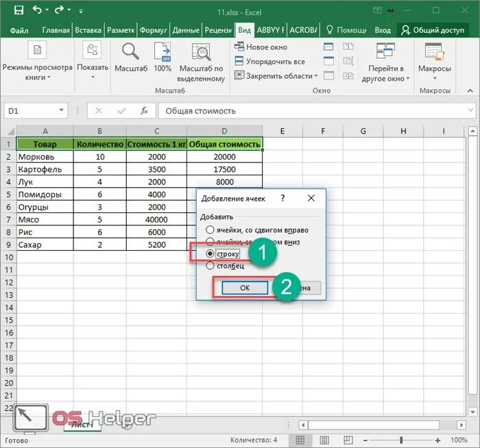Screen dimensions: 480x448
Task: Switch to the Вставка tab
Action: [88, 30]
